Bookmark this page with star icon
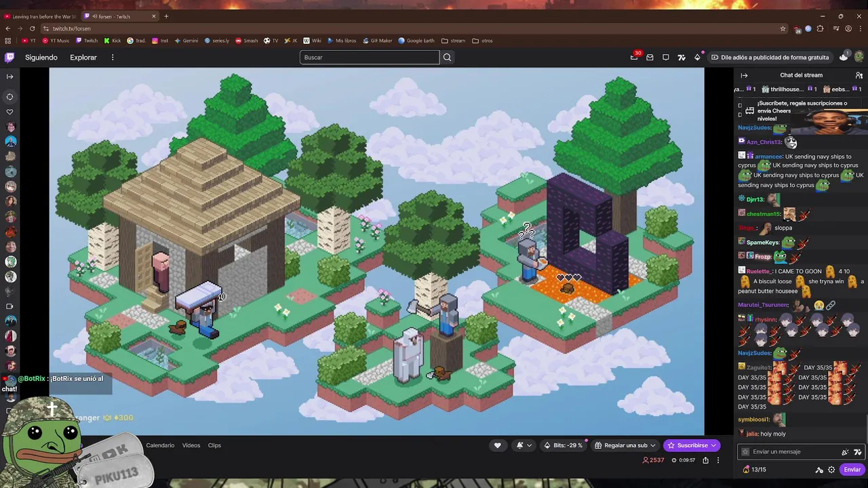Screen dimensions: 868x488 (x=783, y=28)
